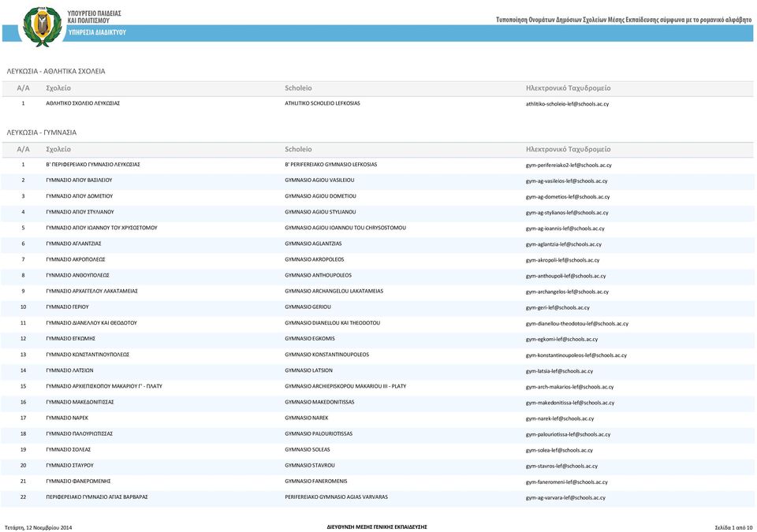The width and height of the screenshot is (757, 532).
Task: Click email gym-ag-vasileios-lef@schools.ac.cy
Action: pos(566,181)
